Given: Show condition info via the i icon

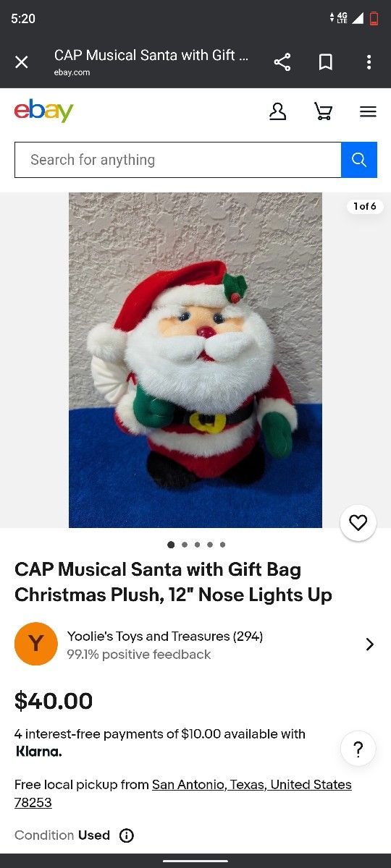Looking at the screenshot, I should coord(127,835).
